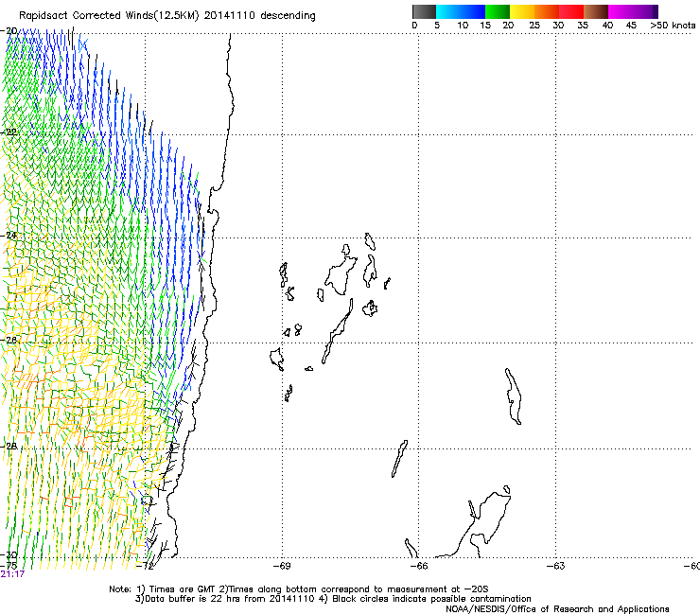Click the "15" legend scale label
The height and width of the screenshot is (615, 700).
coord(485,26)
